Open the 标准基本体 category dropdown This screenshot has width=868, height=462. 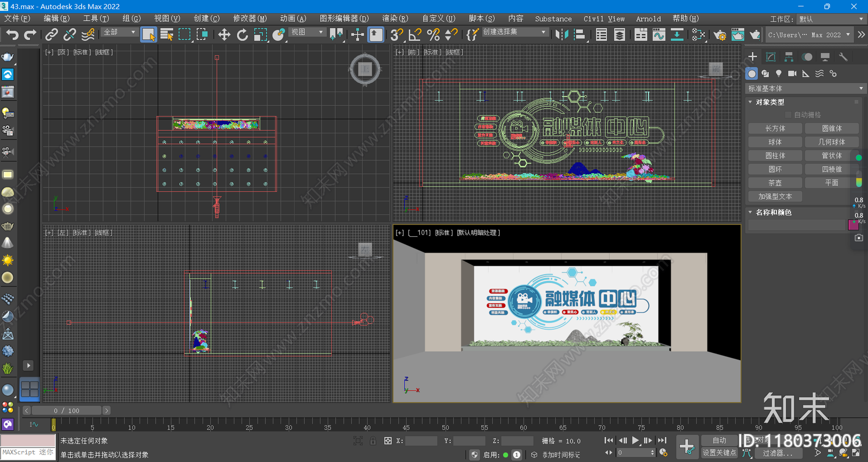806,88
